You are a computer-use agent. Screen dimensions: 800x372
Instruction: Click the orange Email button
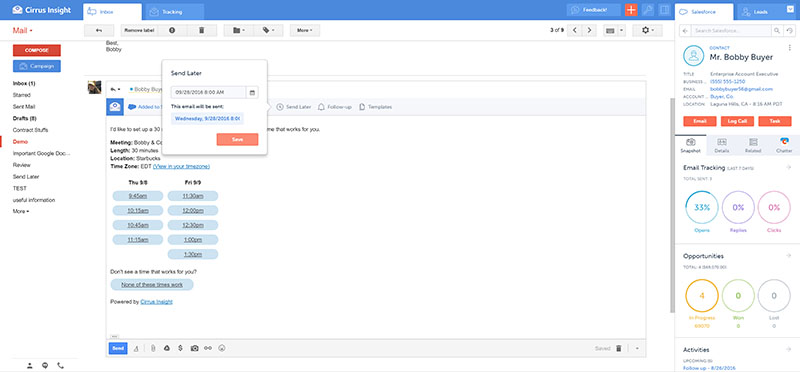[699, 121]
